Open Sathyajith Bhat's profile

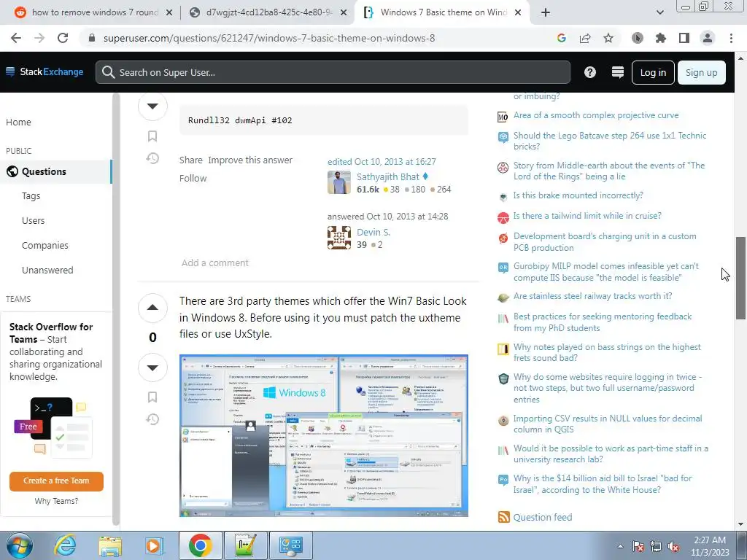click(x=388, y=176)
